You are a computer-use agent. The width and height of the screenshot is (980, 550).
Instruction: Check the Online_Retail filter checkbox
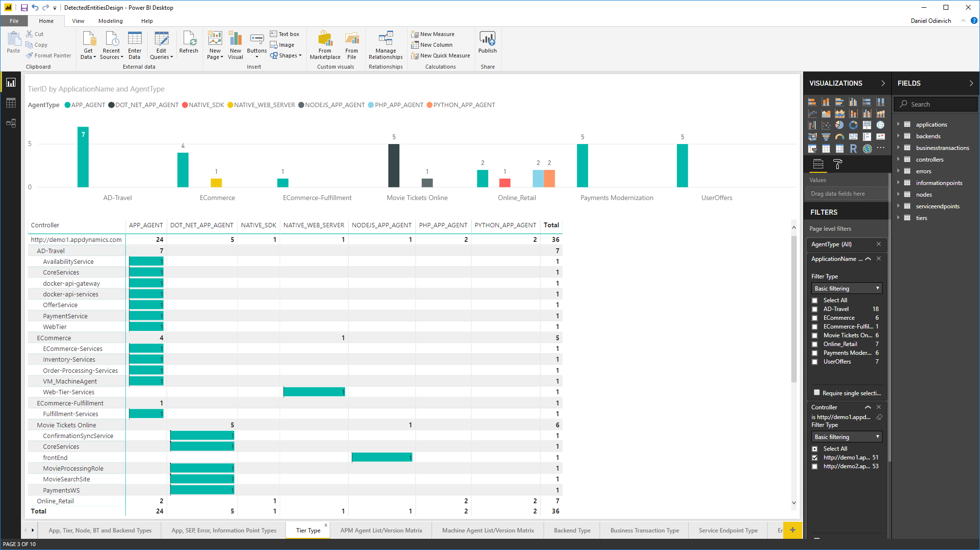tap(814, 344)
